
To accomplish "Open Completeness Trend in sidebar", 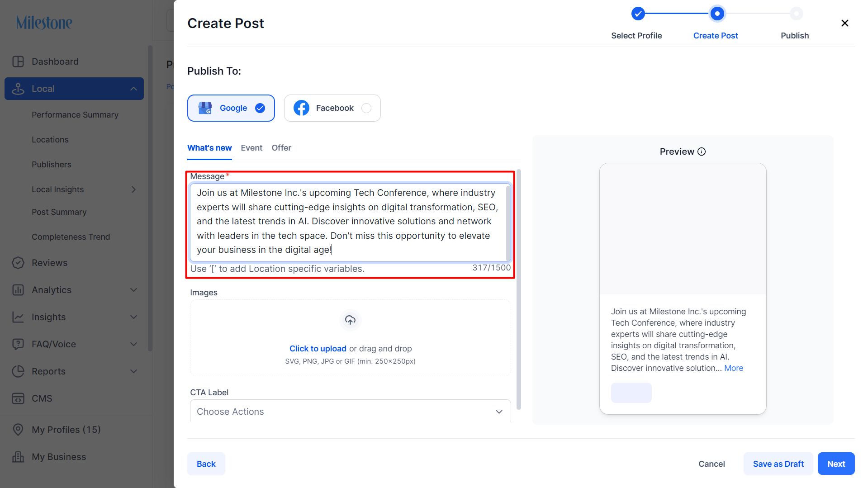I will 71,237.
